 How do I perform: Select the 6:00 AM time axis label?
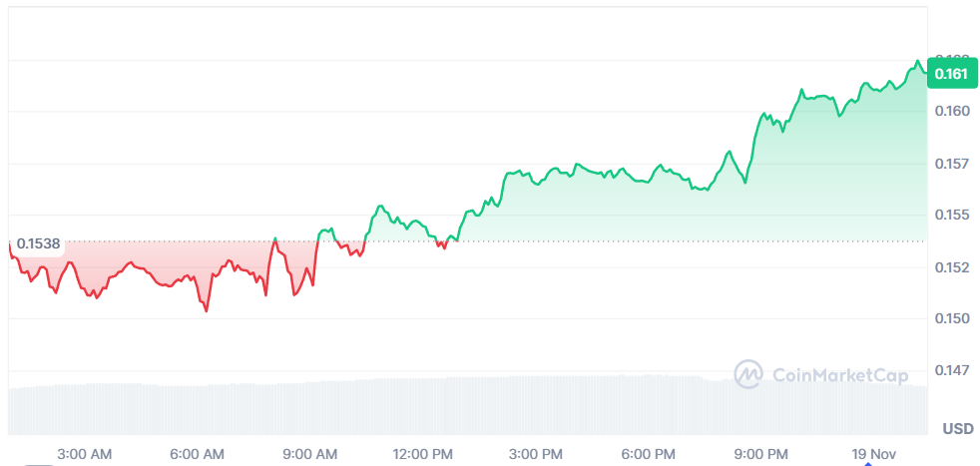tap(198, 454)
